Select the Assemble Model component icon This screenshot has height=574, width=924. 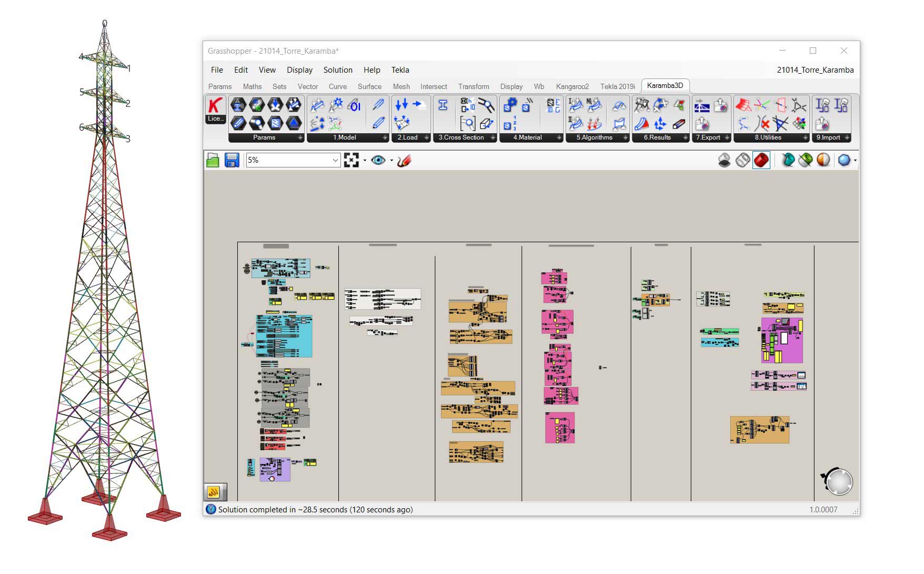click(x=317, y=105)
